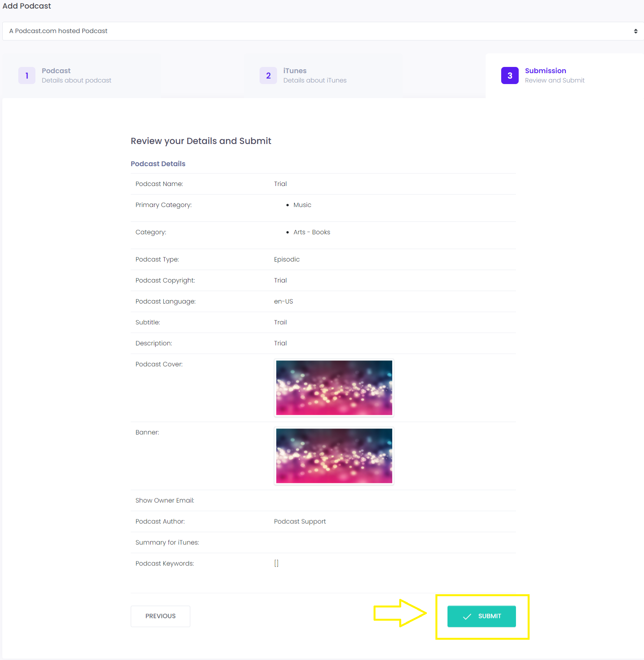The height and width of the screenshot is (660, 644).
Task: Click the en-US language value
Action: point(283,302)
